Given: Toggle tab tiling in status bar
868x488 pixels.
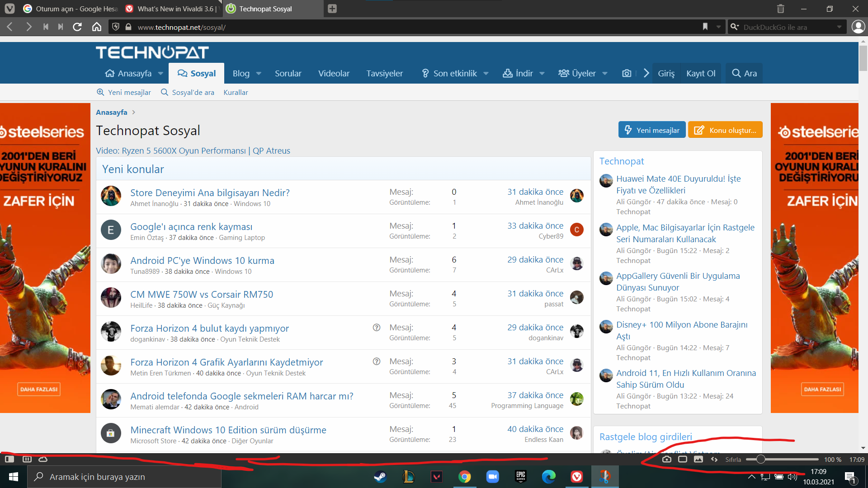Looking at the screenshot, I should pos(683,459).
